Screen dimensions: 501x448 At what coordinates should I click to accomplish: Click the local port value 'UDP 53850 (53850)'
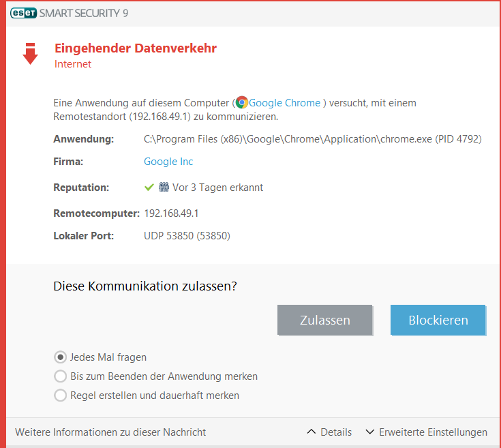(187, 236)
